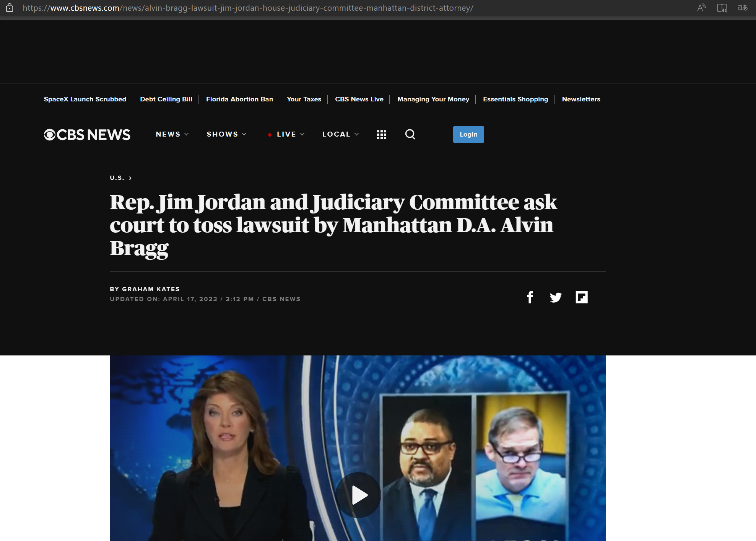Screen dimensions: 756x541
Task: Open the apps grid menu icon
Action: coord(382,135)
